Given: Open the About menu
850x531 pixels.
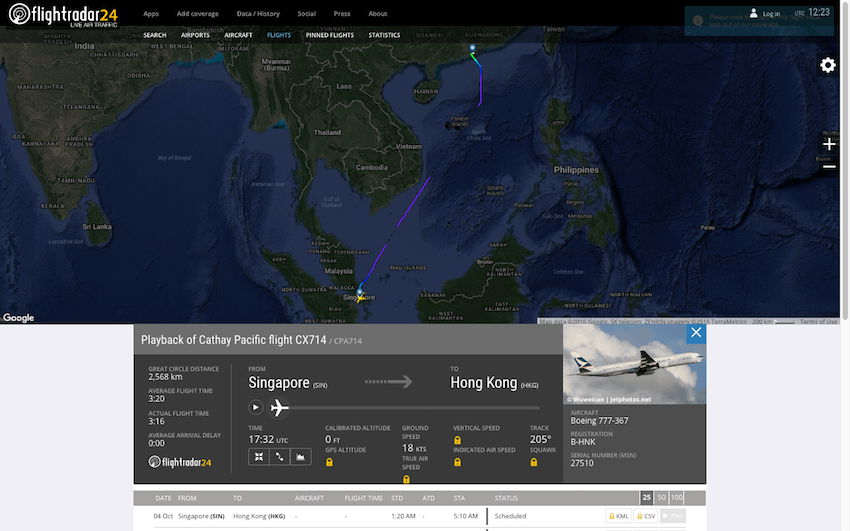Looking at the screenshot, I should tap(377, 14).
